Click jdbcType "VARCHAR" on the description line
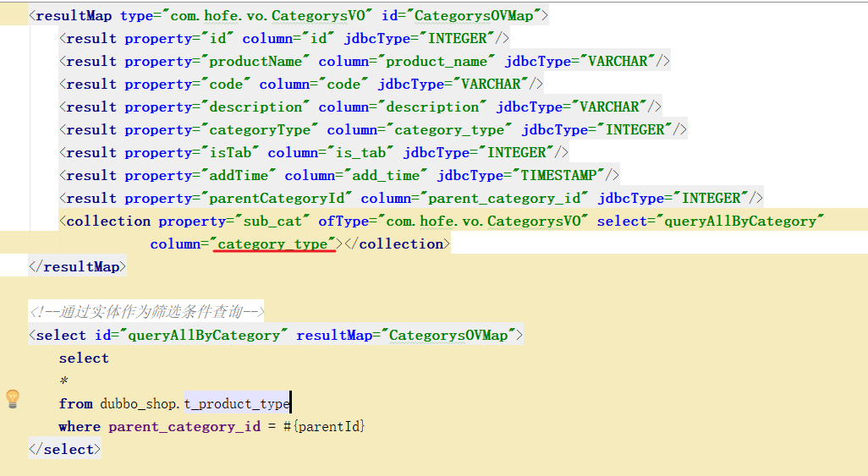Screen dimensions: 868x476 click(x=609, y=107)
